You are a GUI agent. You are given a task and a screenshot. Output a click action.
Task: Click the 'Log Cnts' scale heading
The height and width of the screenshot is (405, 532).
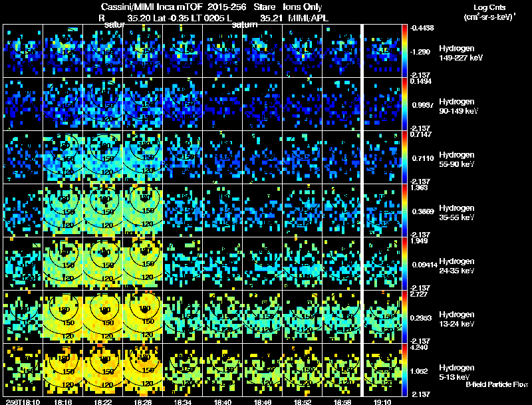[x=489, y=7]
